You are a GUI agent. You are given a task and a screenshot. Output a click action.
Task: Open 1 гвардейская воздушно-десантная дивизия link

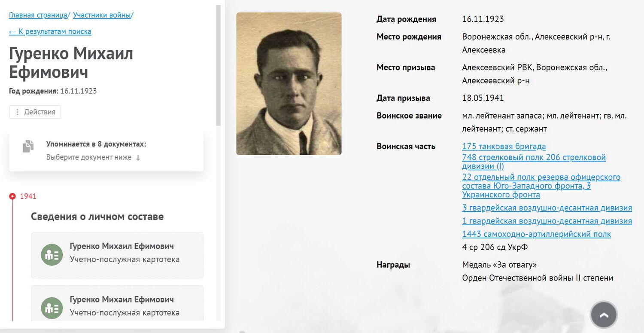(x=547, y=221)
